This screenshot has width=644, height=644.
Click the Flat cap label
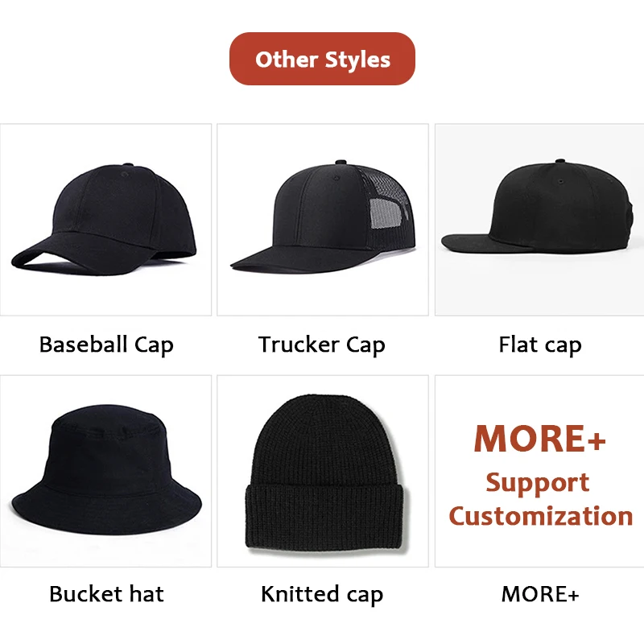pos(539,345)
